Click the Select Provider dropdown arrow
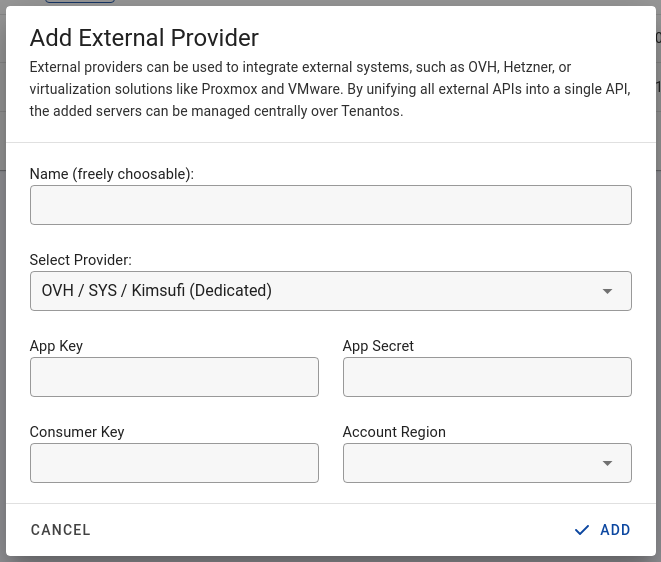The width and height of the screenshot is (661, 562). click(607, 291)
